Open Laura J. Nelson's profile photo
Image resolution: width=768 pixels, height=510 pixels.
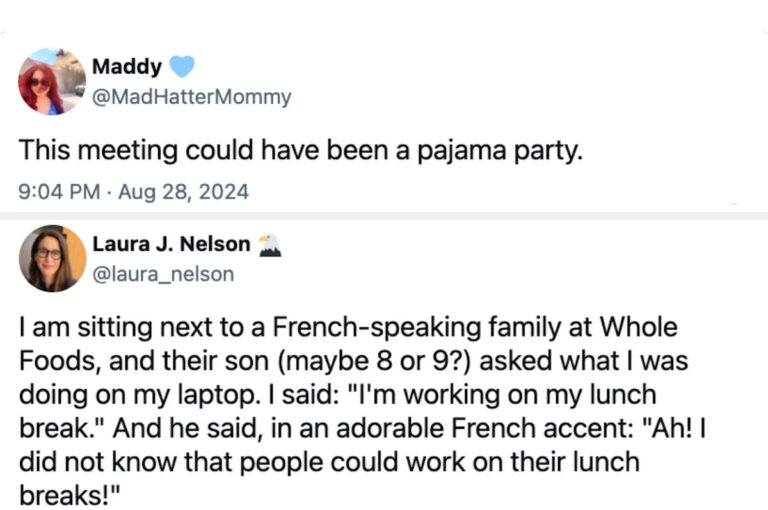(x=51, y=257)
